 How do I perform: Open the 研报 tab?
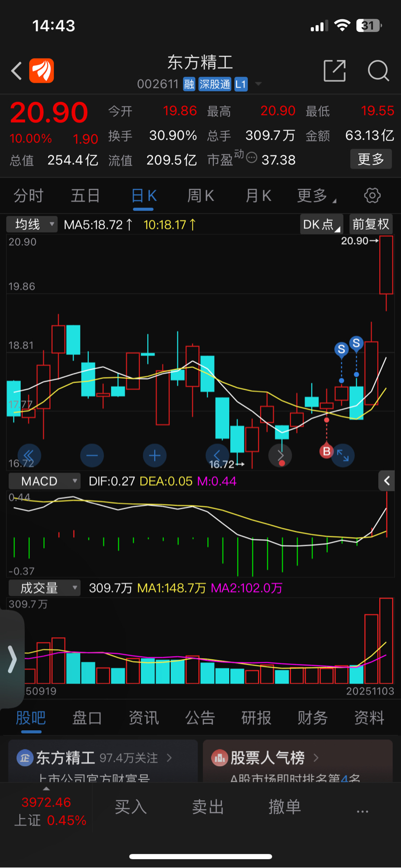[x=256, y=718]
